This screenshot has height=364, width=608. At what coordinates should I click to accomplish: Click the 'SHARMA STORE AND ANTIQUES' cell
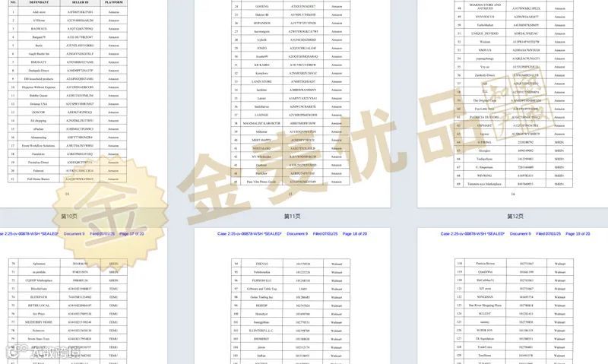click(x=485, y=7)
